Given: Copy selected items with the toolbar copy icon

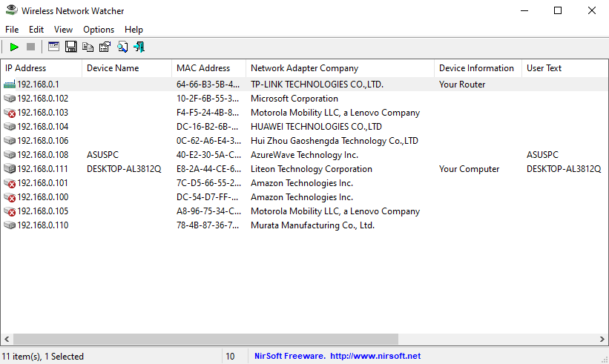Looking at the screenshot, I should pos(88,47).
